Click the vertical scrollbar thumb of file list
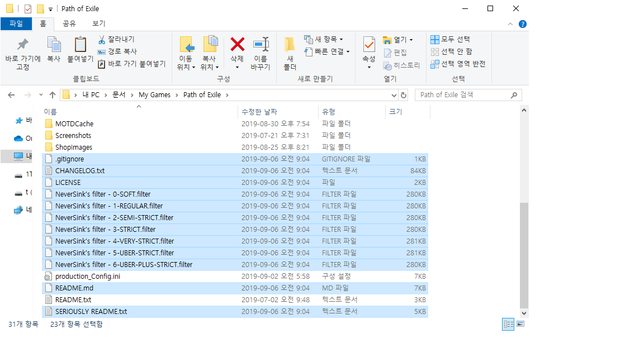Screen dimensions: 644x362 524,255
